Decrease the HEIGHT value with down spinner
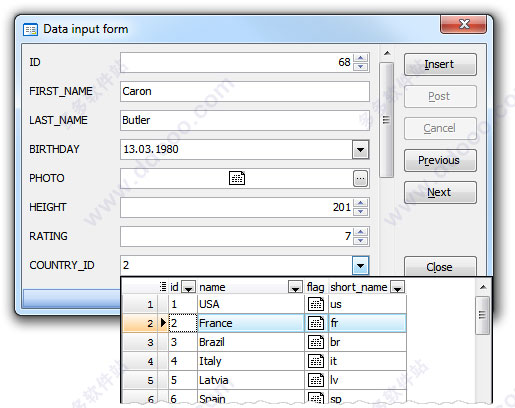 (x=360, y=212)
